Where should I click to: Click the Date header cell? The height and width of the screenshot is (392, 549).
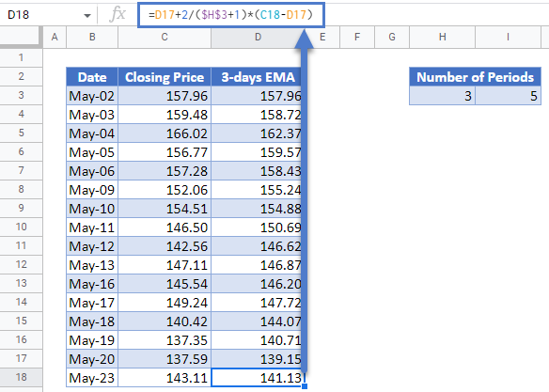(92, 77)
